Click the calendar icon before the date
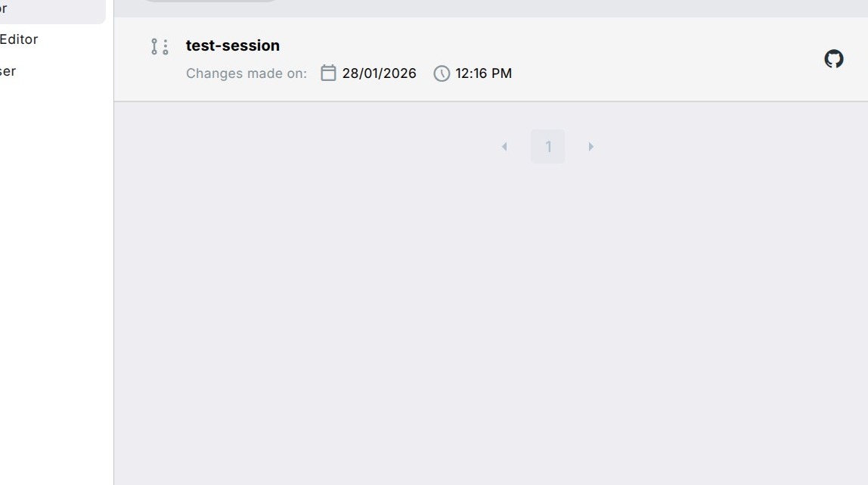The height and width of the screenshot is (485, 868). point(328,73)
